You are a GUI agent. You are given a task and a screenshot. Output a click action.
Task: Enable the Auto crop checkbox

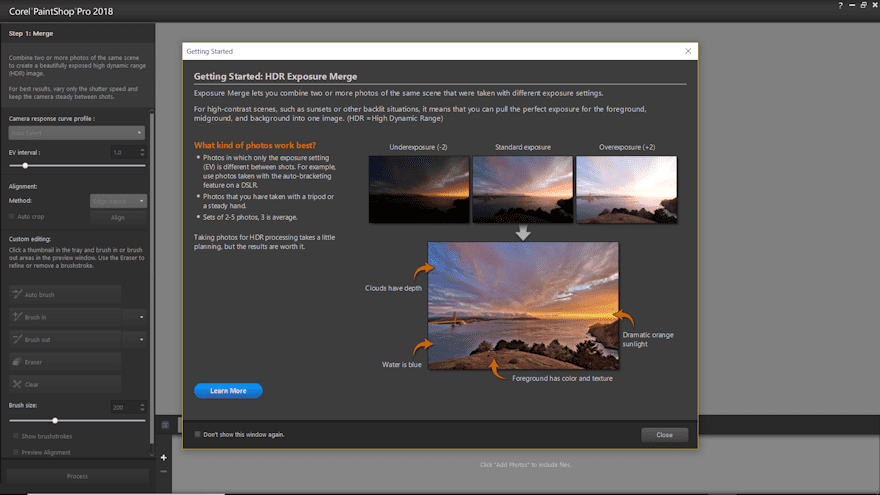pyautogui.click(x=12, y=215)
